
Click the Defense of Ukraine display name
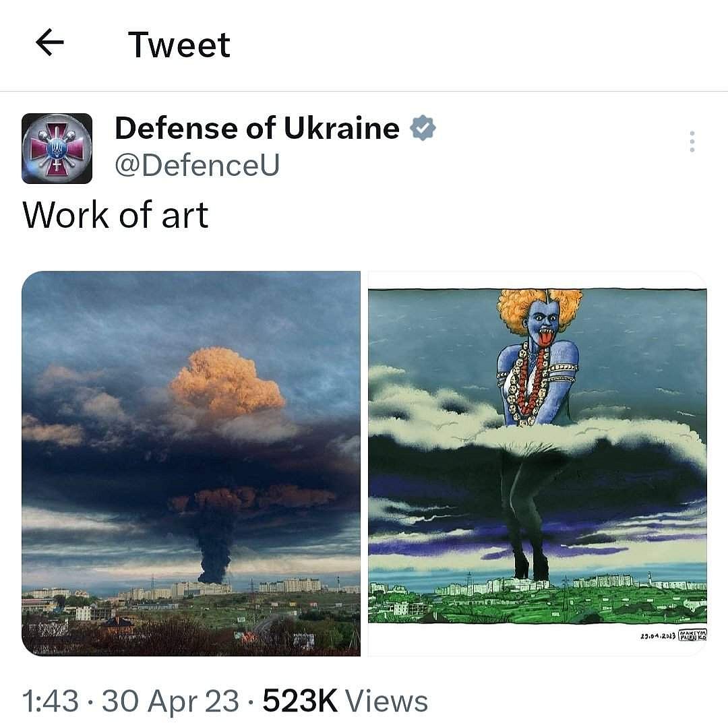[257, 128]
